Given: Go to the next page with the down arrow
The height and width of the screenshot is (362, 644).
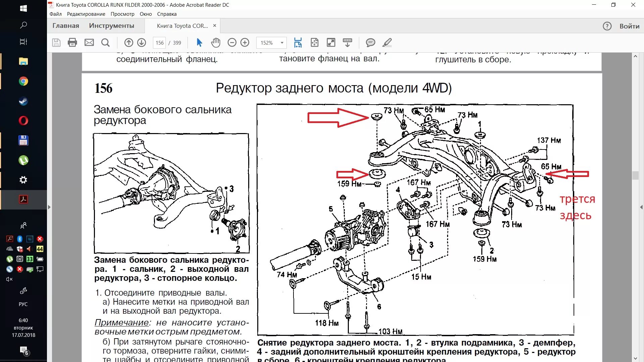Looking at the screenshot, I should [142, 43].
